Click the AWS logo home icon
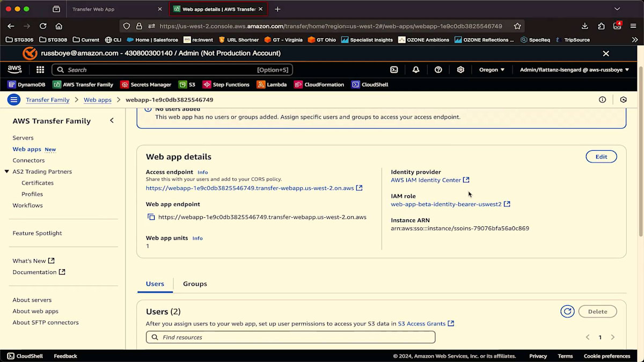This screenshot has width=644, height=362. (x=14, y=70)
